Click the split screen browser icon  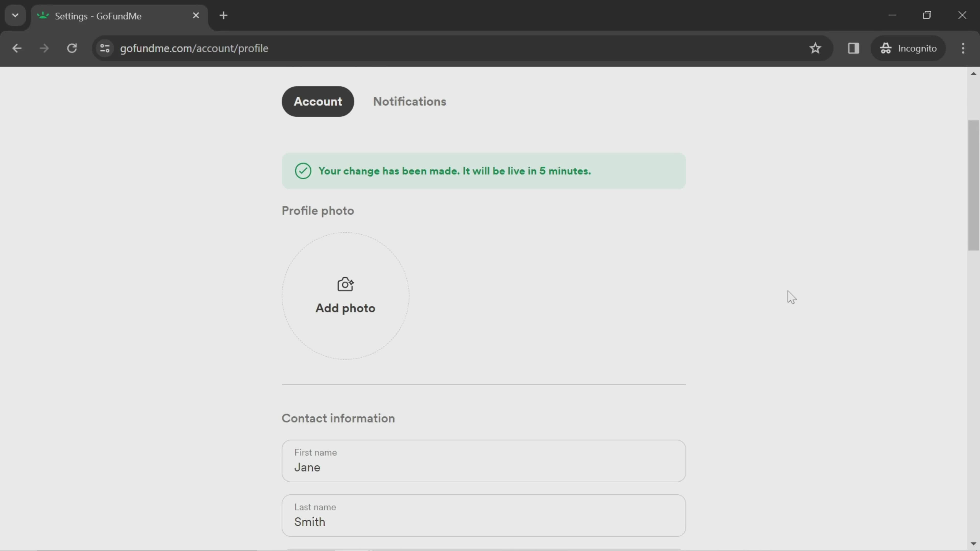point(853,48)
